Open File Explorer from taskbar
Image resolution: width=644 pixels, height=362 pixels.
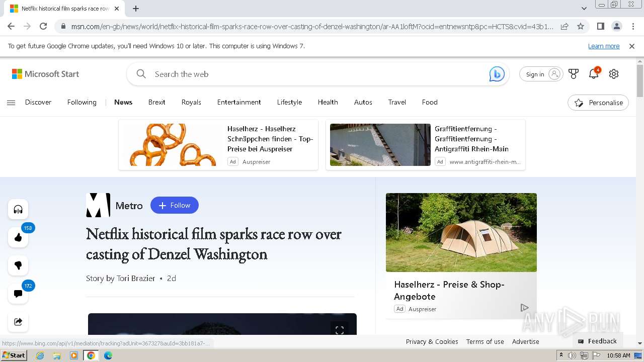57,355
